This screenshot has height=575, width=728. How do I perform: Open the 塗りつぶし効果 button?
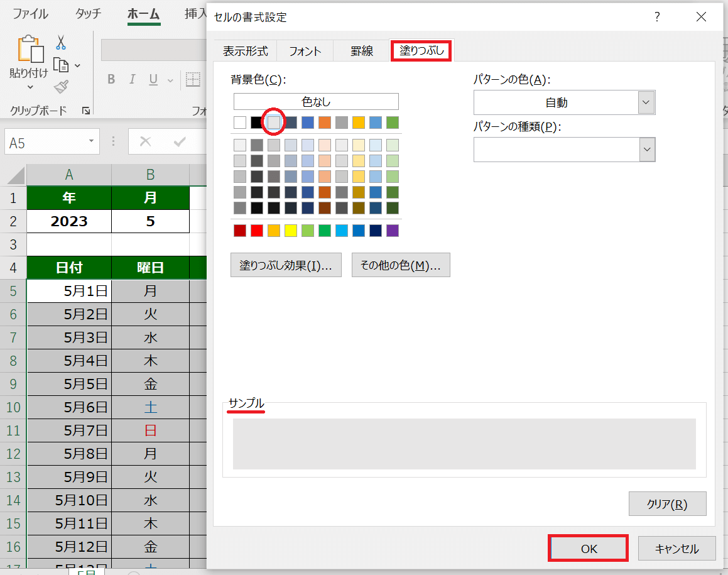286,265
